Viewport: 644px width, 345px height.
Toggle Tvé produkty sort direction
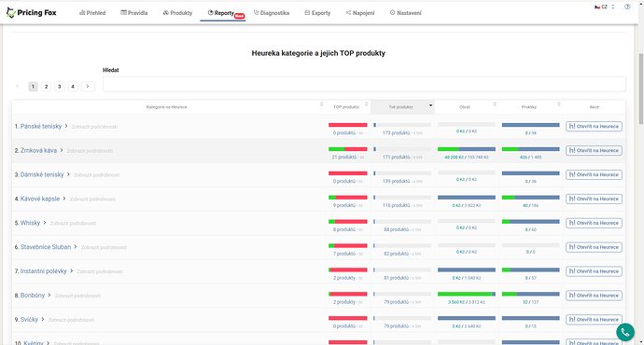point(430,106)
